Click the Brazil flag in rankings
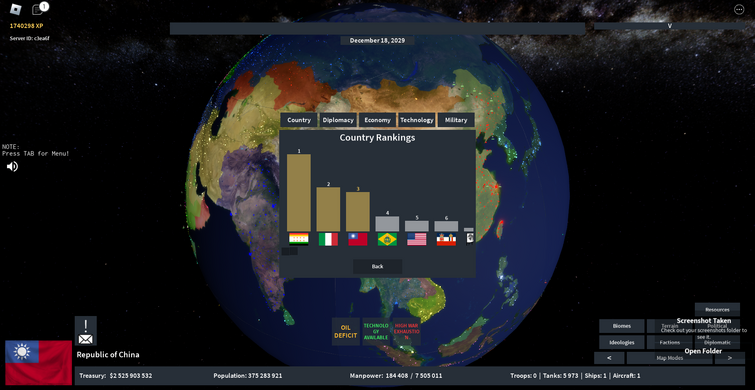Screen dimensions: 755x390 (387, 239)
